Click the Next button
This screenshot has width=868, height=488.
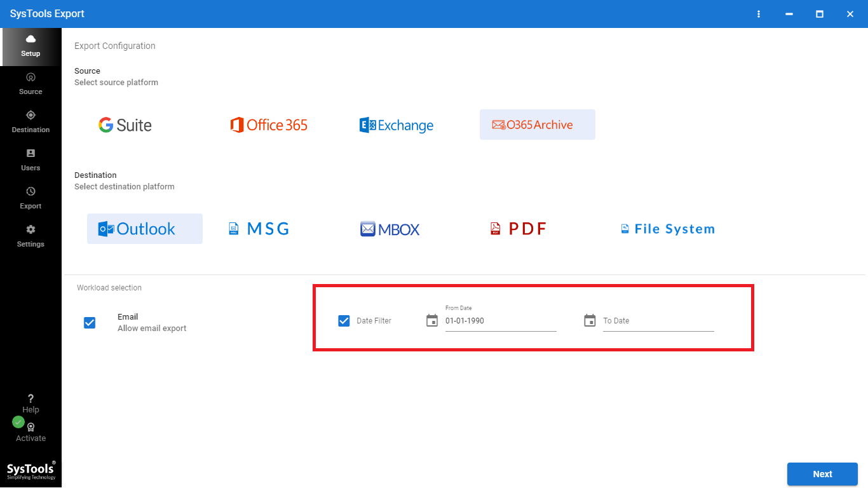pyautogui.click(x=822, y=474)
